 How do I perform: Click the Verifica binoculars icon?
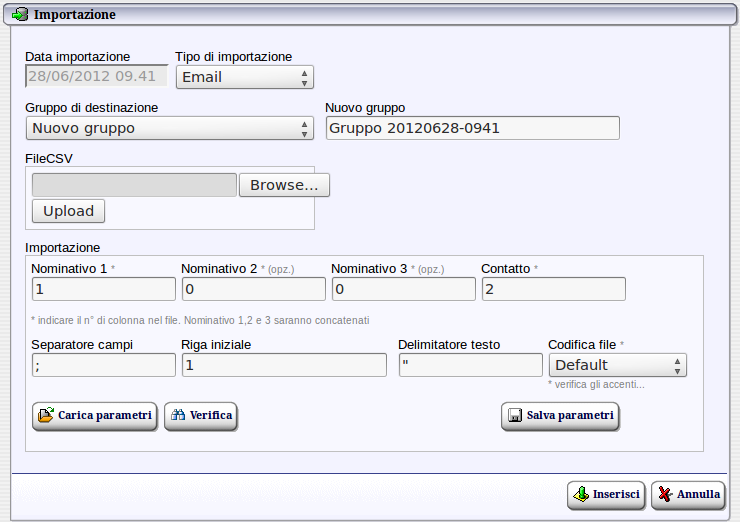tap(177, 416)
